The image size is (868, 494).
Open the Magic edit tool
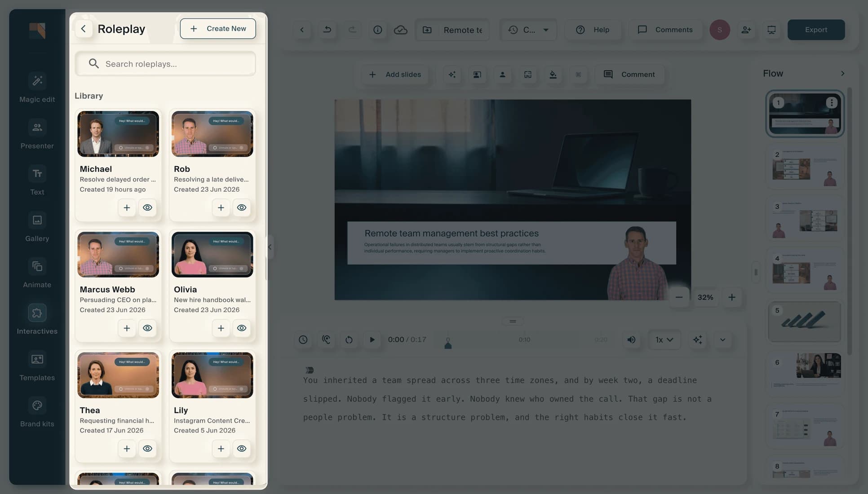37,88
